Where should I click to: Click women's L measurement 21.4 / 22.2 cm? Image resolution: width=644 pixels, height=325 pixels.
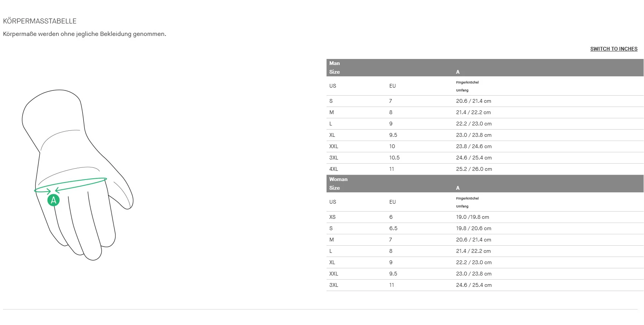tap(473, 251)
